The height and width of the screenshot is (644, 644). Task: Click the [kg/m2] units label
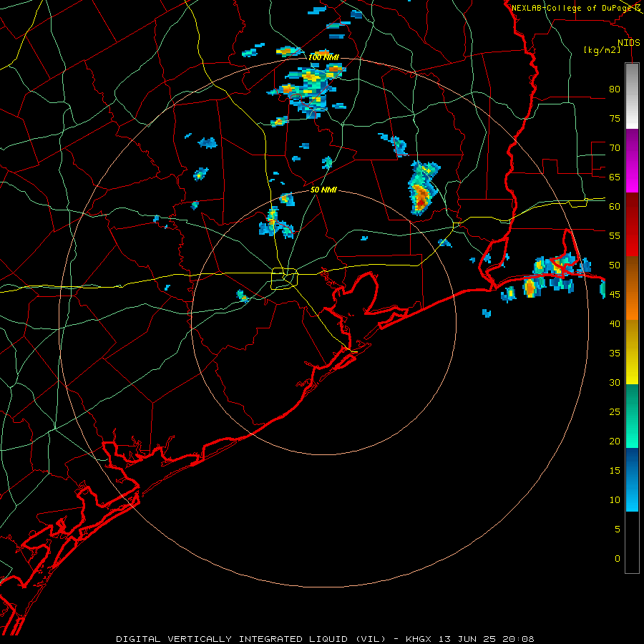click(x=602, y=50)
